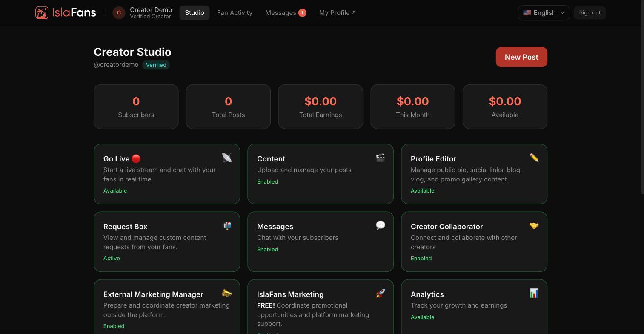Click the megaphone icon on External Marketing Manager
Image resolution: width=644 pixels, height=334 pixels.
[227, 293]
